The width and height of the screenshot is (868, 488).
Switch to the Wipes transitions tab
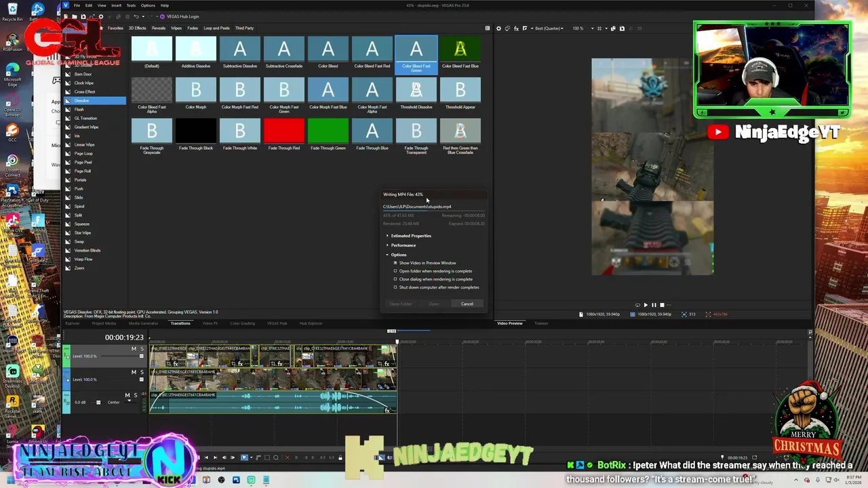[176, 28]
